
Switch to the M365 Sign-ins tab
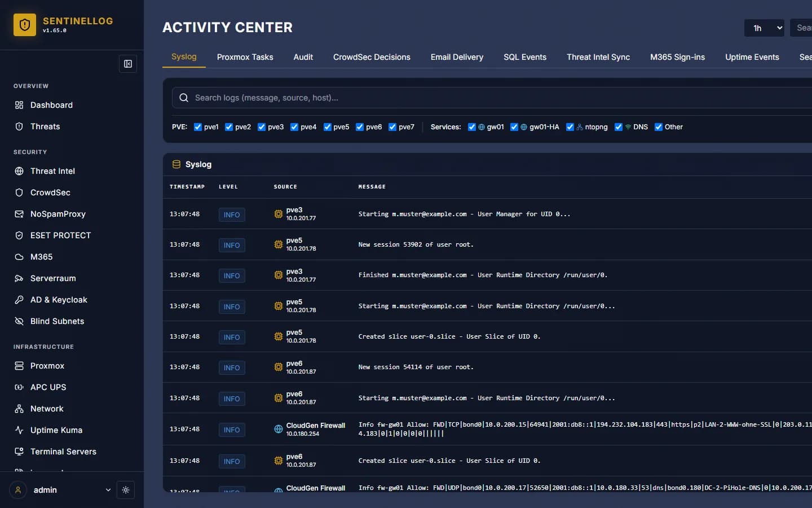pyautogui.click(x=677, y=57)
